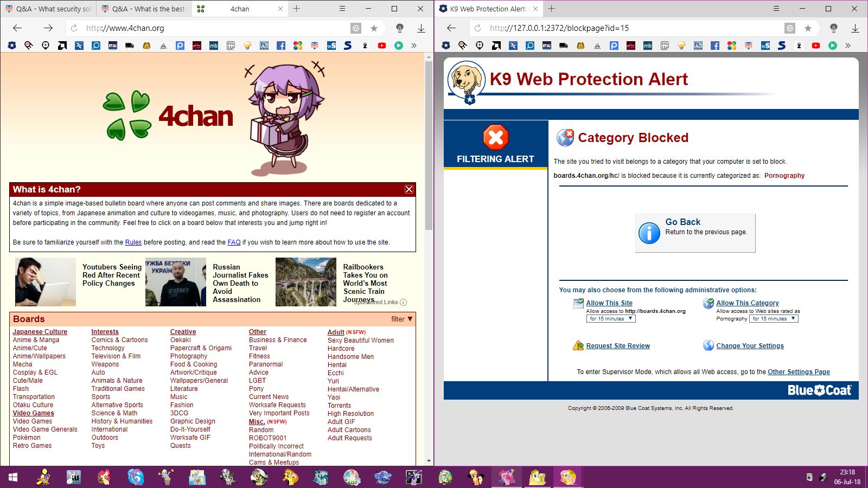This screenshot has height=488, width=868.
Task: Select the 4chan tab
Action: click(240, 9)
